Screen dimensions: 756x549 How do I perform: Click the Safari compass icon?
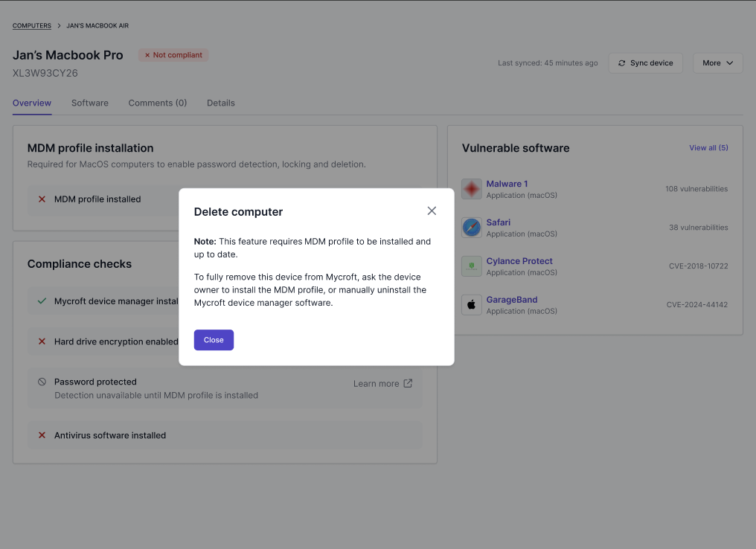click(472, 228)
